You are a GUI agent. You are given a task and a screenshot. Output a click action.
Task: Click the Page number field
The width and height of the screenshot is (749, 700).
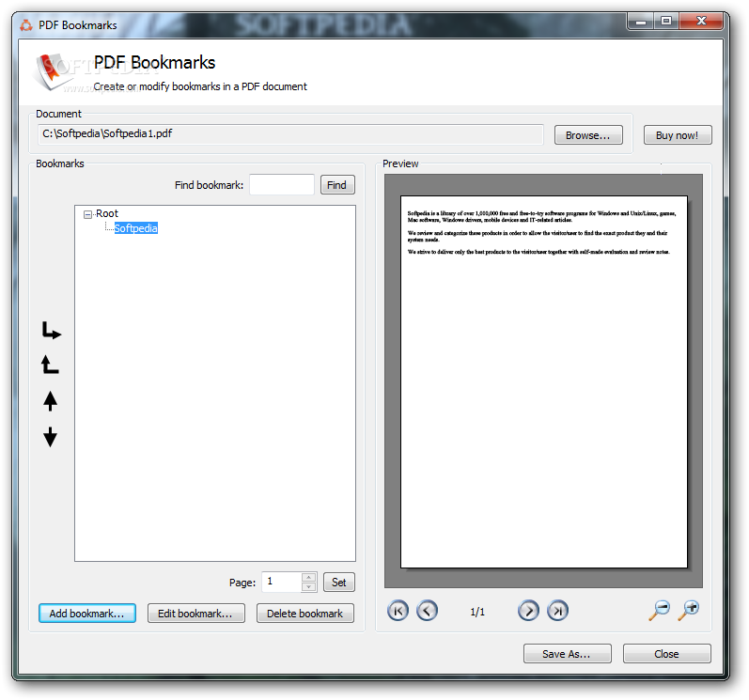(282, 582)
